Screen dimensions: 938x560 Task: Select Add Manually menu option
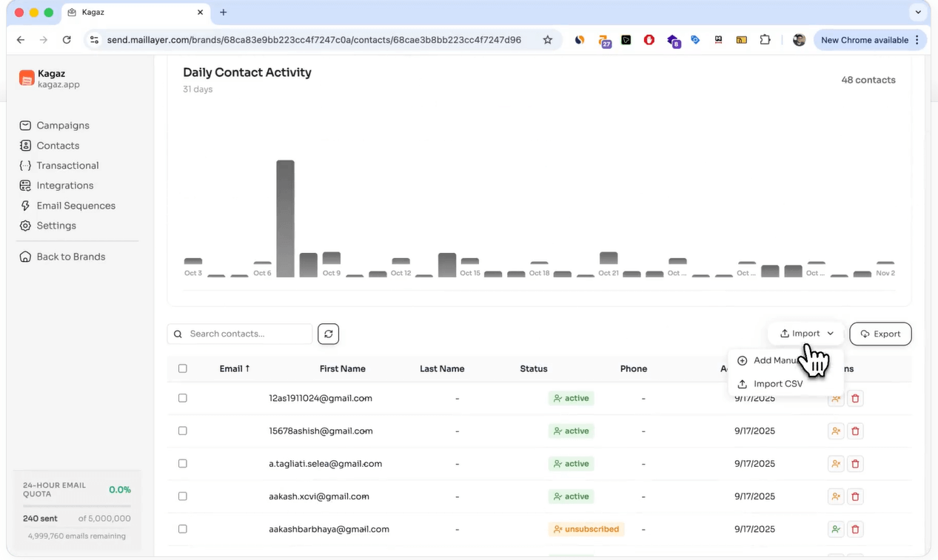(774, 360)
